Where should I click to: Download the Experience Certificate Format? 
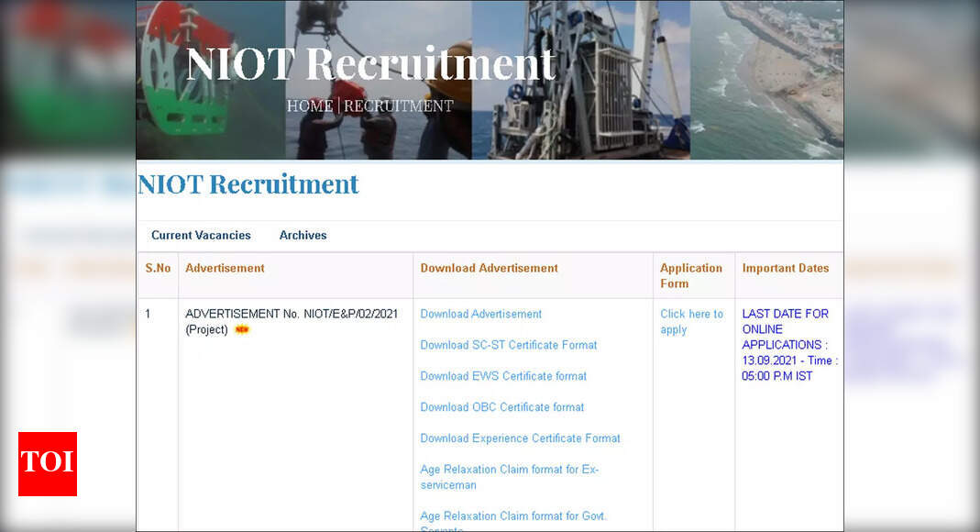coord(520,438)
